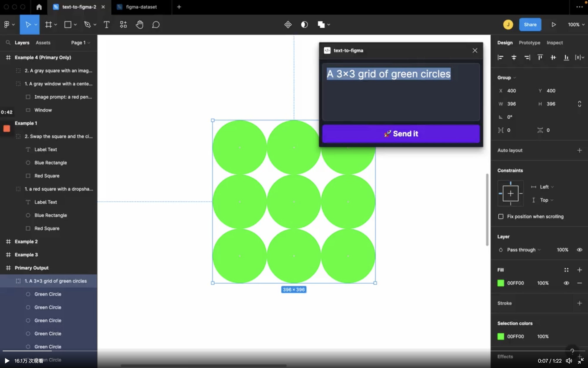Open the Assets panel tab

[43, 43]
